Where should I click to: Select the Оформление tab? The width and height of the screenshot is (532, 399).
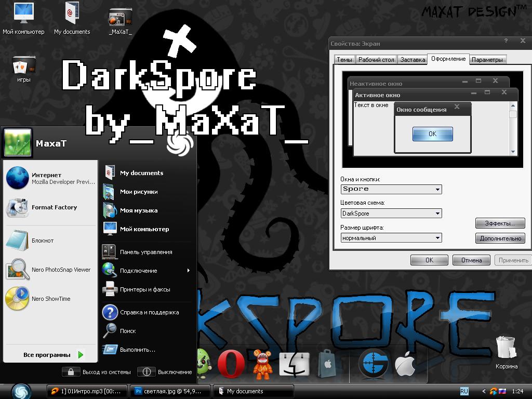[448, 59]
